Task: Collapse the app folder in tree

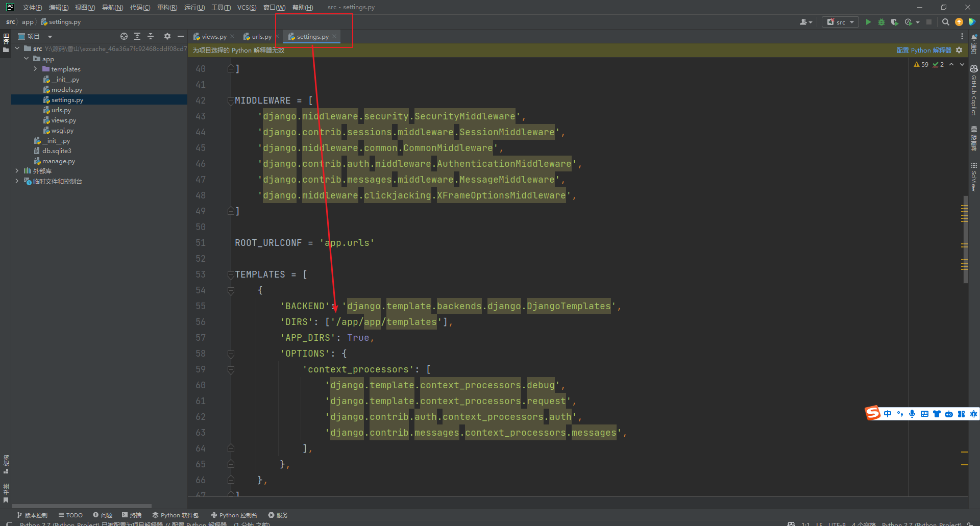Action: point(27,59)
